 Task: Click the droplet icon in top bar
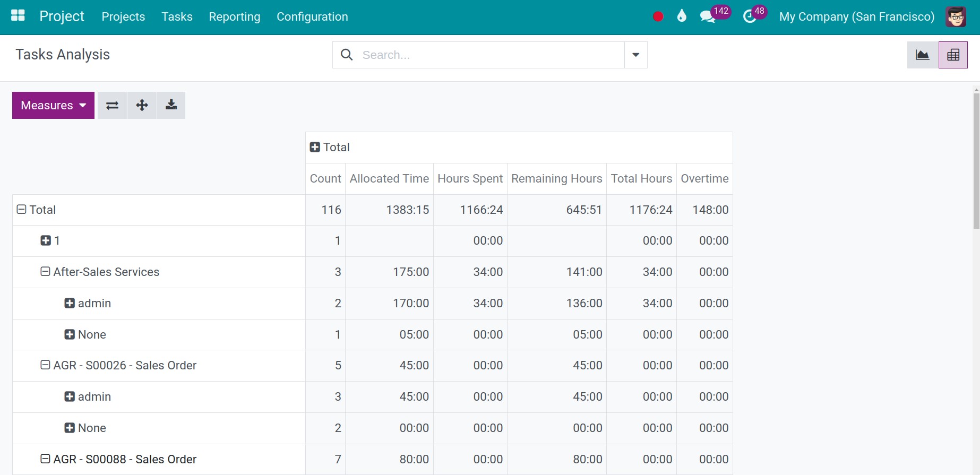682,16
